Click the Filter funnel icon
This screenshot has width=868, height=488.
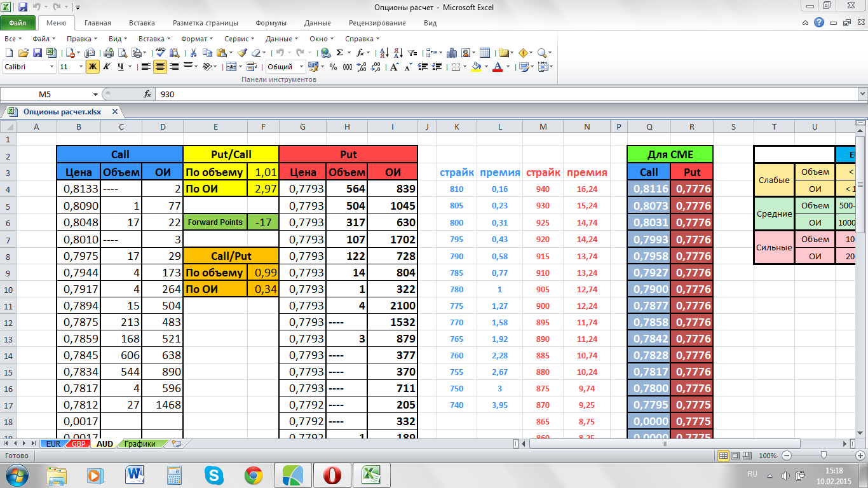point(412,53)
